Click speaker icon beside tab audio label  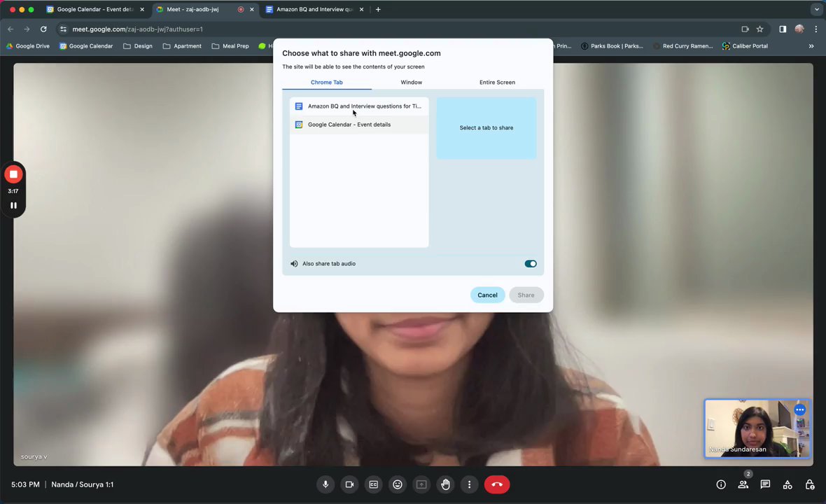point(294,264)
